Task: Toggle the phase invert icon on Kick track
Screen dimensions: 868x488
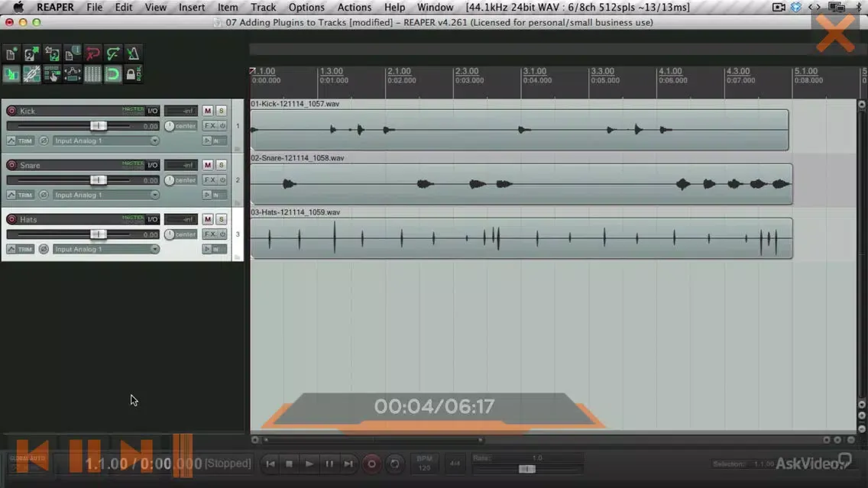Action: [44, 141]
